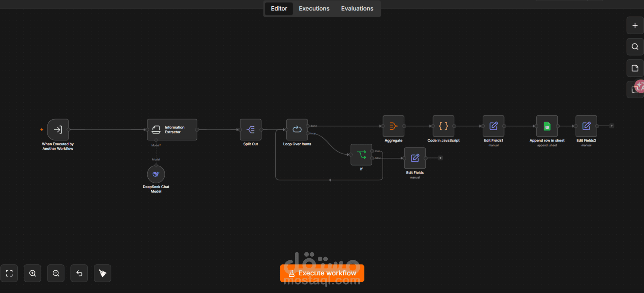Tidy up the workflow nodes
This screenshot has width=644, height=293.
point(103,273)
